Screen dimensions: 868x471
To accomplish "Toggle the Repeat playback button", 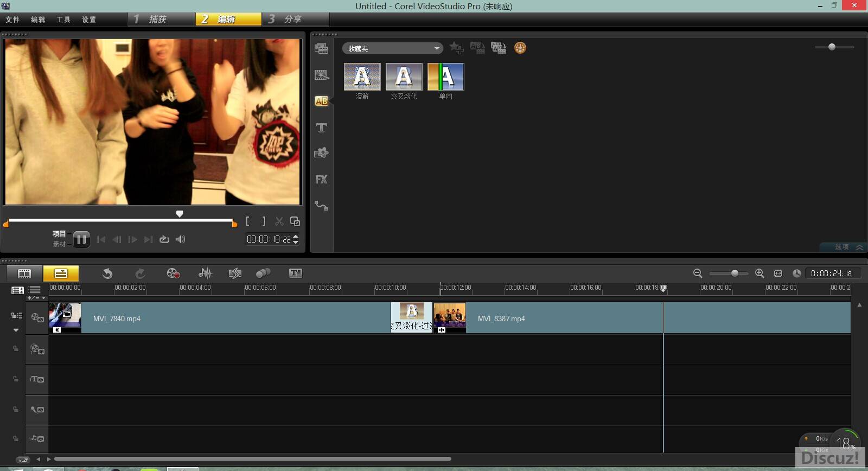I will click(164, 239).
